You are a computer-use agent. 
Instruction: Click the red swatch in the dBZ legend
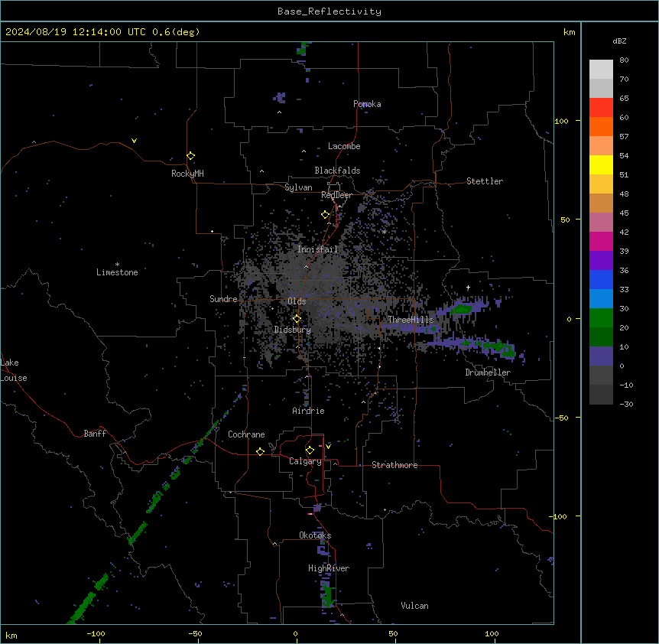click(x=601, y=108)
